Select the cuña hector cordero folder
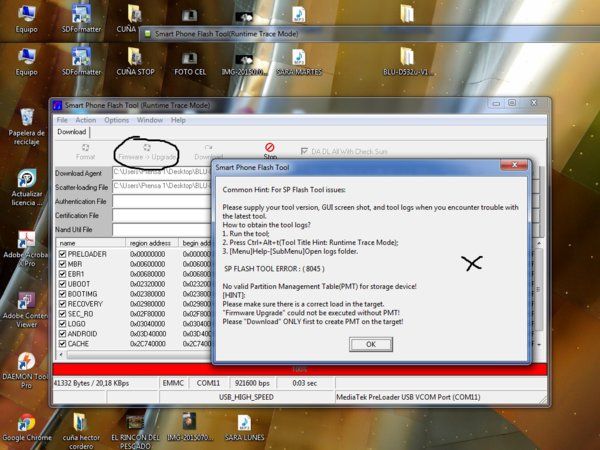The image size is (600, 450). 81,431
